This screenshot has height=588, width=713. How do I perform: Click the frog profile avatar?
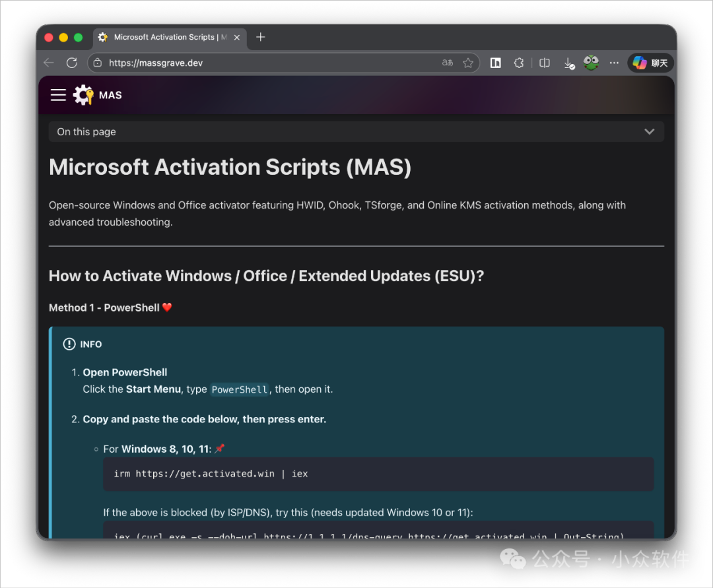591,63
